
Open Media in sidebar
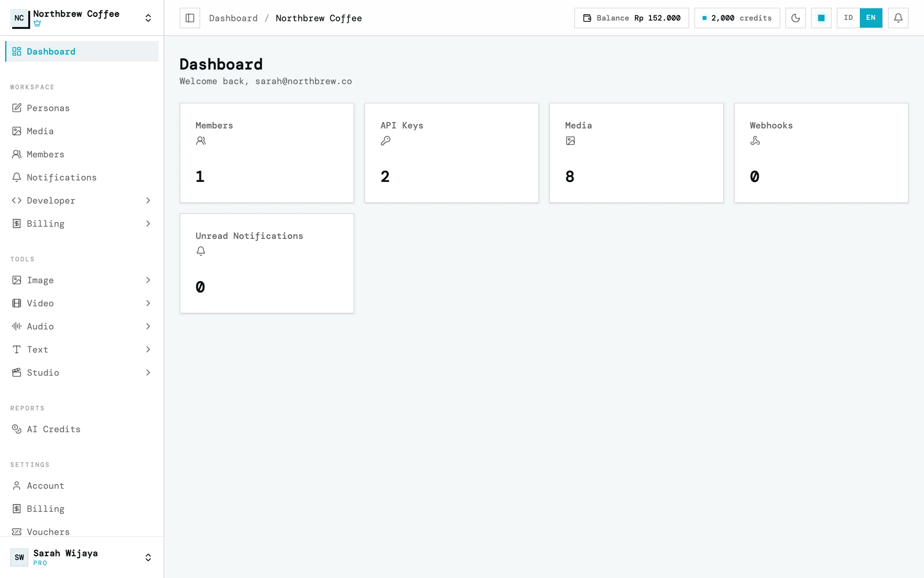[x=82, y=131]
